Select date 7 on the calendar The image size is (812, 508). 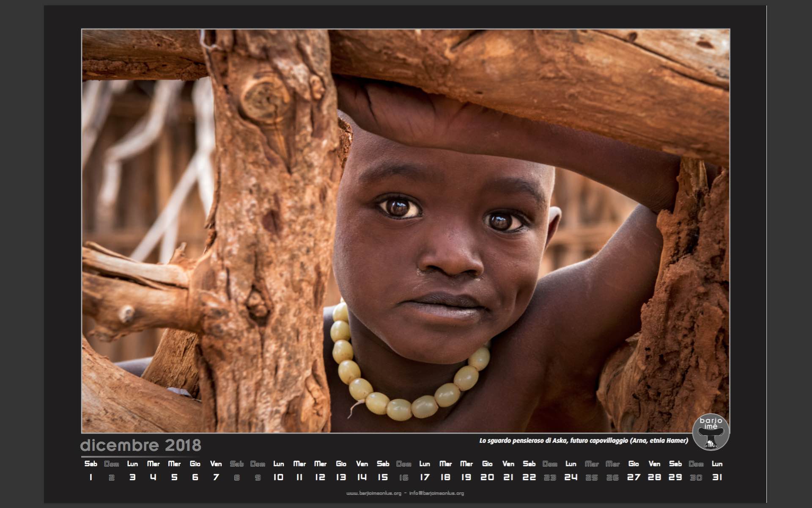coord(216,478)
